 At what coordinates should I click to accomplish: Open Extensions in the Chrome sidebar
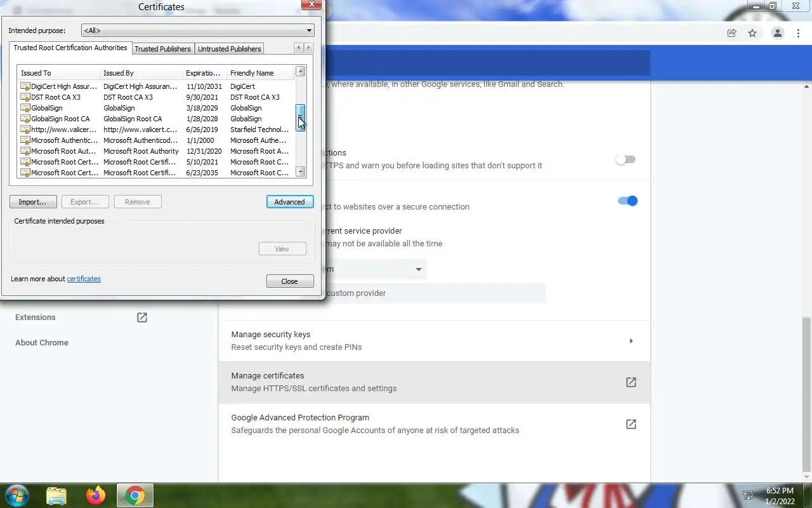pyautogui.click(x=36, y=317)
